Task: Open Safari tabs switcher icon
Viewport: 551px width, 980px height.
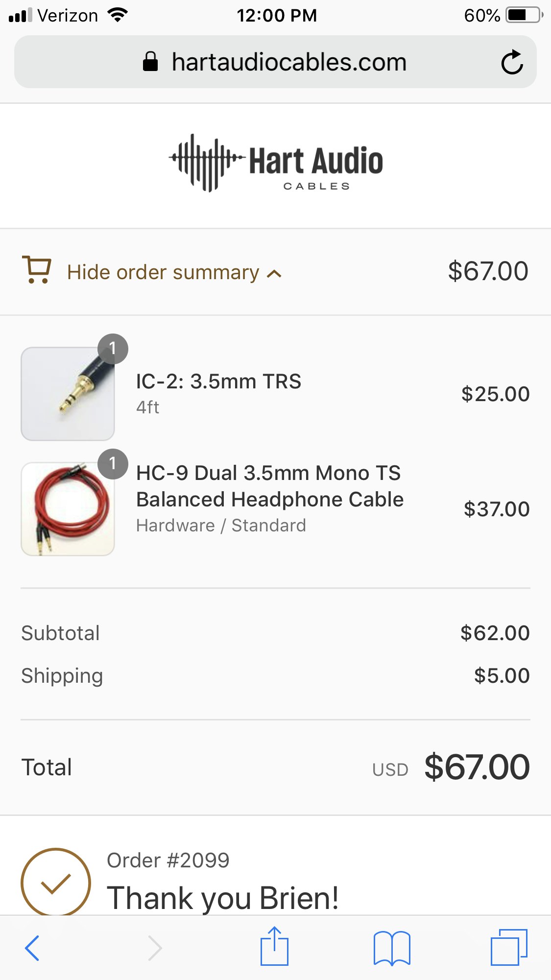Action: (509, 947)
